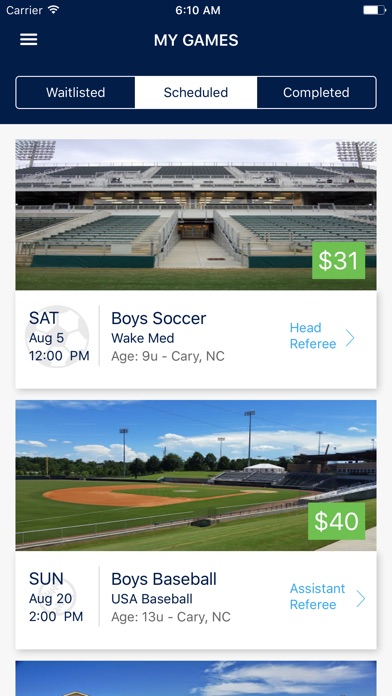Image resolution: width=392 pixels, height=696 pixels.
Task: Tap the $40 green price badge
Action: pyautogui.click(x=337, y=521)
